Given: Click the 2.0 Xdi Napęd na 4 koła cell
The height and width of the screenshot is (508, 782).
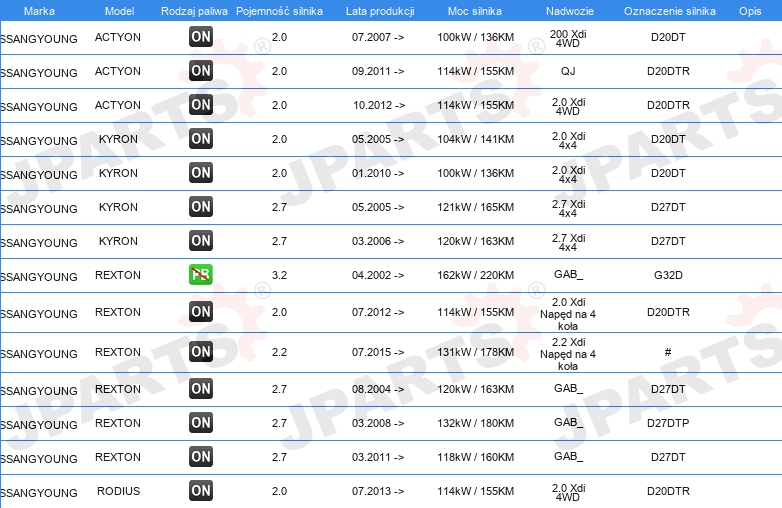Looking at the screenshot, I should (x=568, y=314).
